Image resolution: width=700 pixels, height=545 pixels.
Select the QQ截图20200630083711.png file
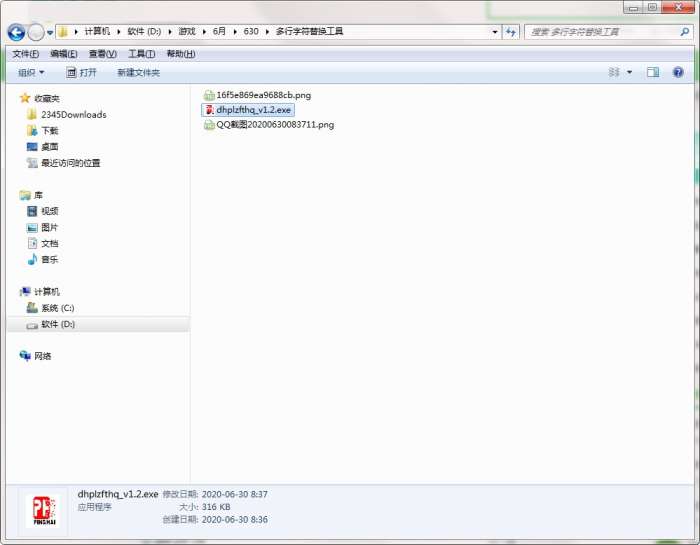[x=274, y=125]
